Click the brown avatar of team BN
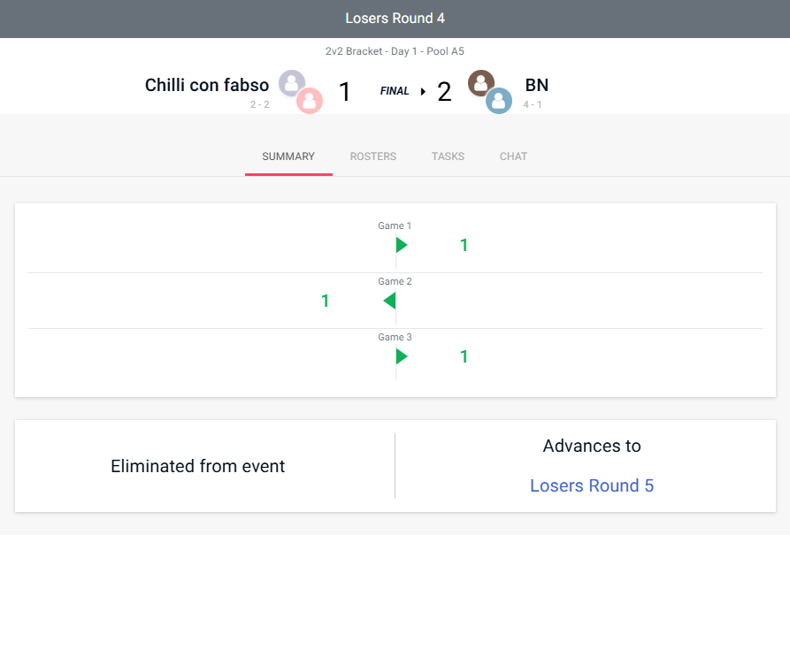 click(x=481, y=82)
